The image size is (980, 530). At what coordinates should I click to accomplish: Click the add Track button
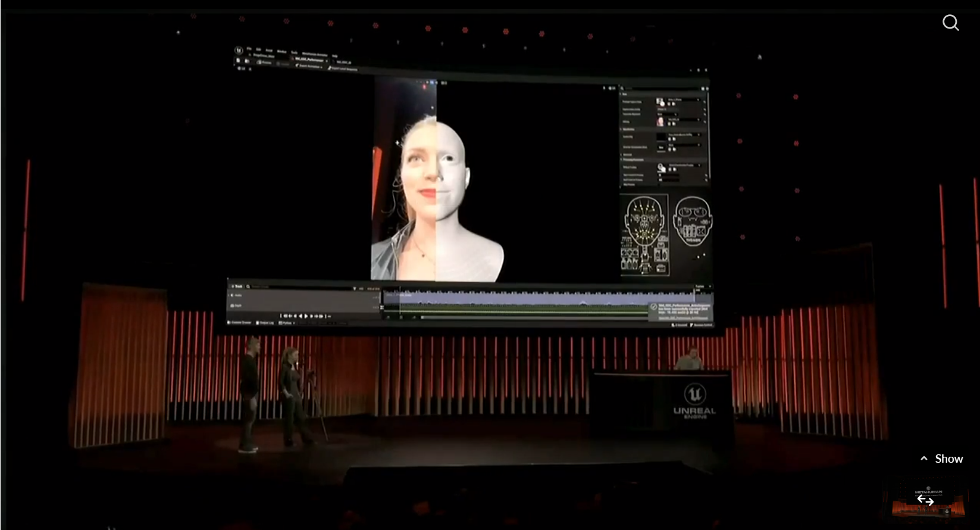pyautogui.click(x=237, y=286)
